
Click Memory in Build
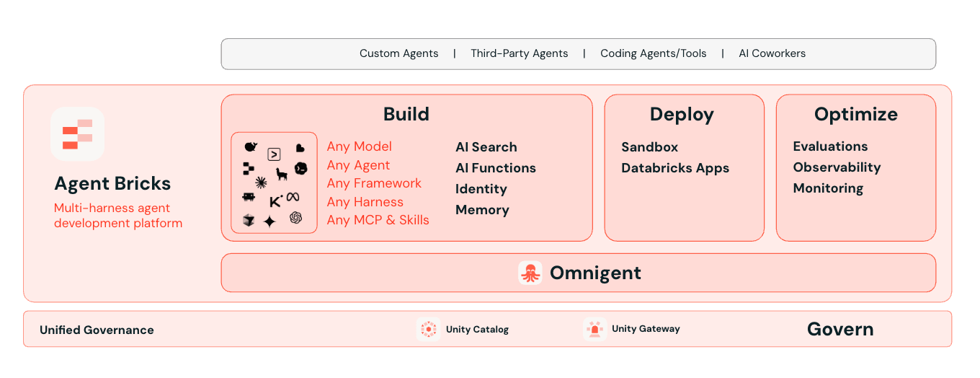(482, 210)
